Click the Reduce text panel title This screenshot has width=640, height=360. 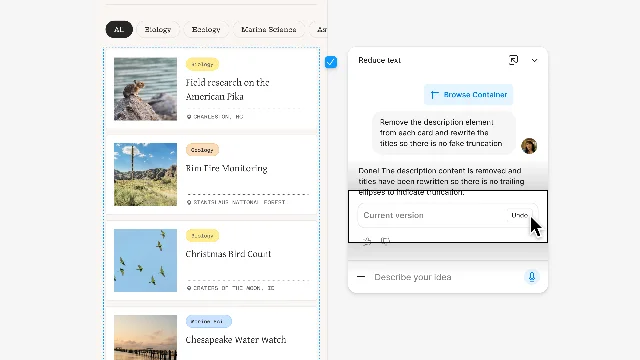[x=380, y=60]
